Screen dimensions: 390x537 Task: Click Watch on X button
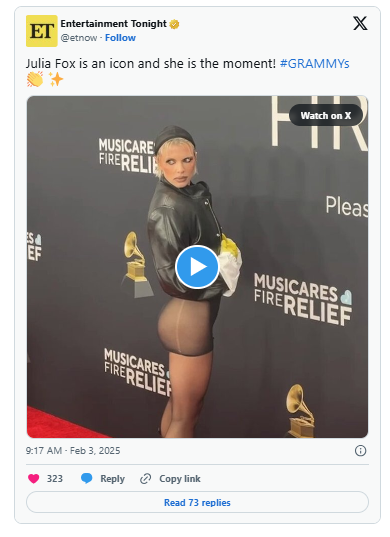(326, 115)
